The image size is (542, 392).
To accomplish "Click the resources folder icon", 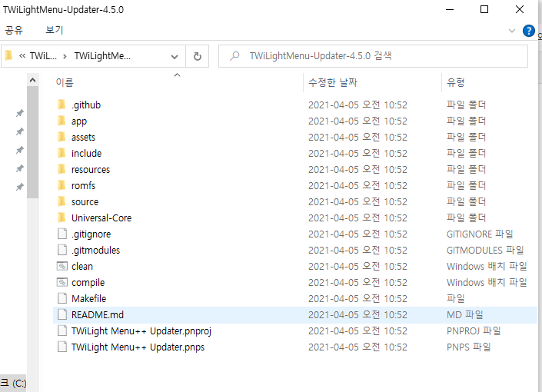I will [x=62, y=169].
